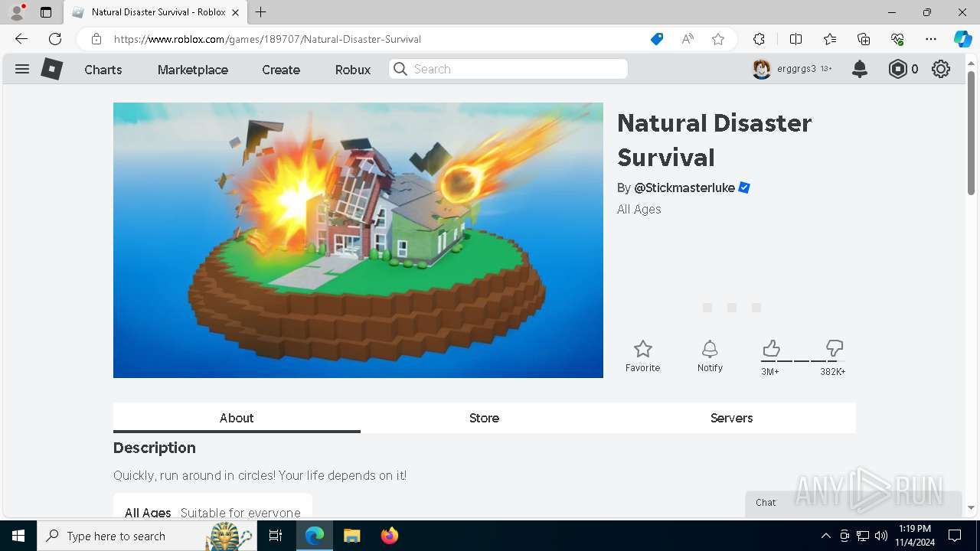Like the game with thumbs up
This screenshot has width=980, height=551.
coord(771,349)
